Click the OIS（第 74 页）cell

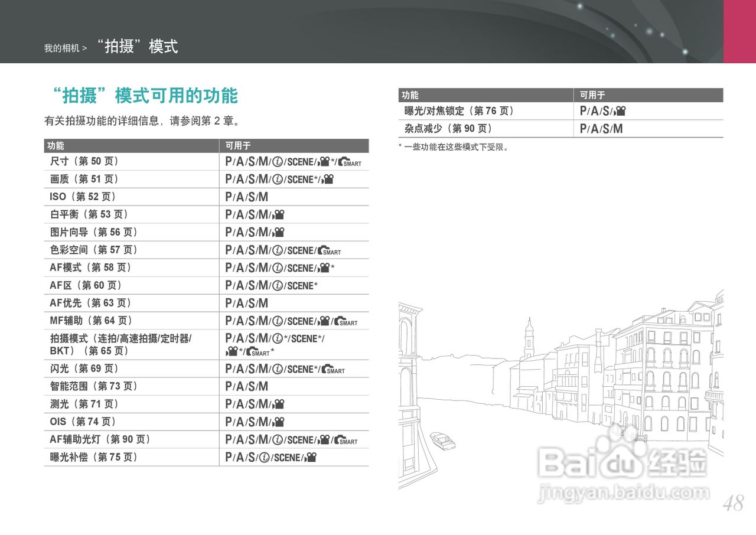tap(132, 422)
